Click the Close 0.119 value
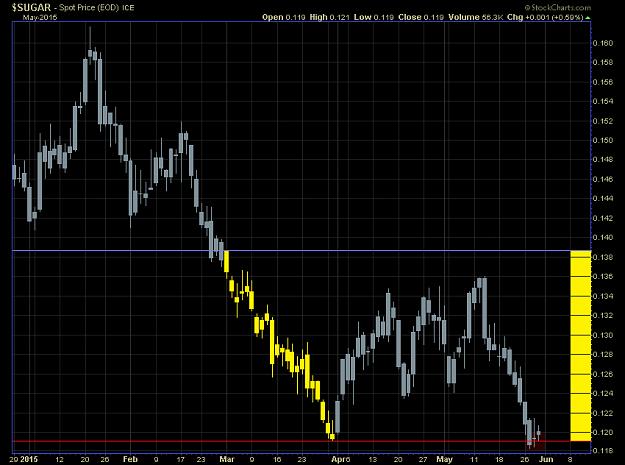 pos(421,17)
